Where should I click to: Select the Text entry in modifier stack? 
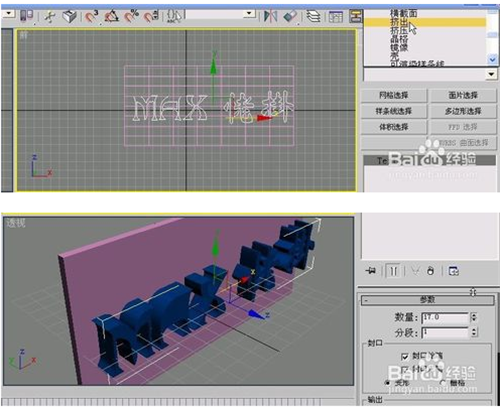point(429,160)
